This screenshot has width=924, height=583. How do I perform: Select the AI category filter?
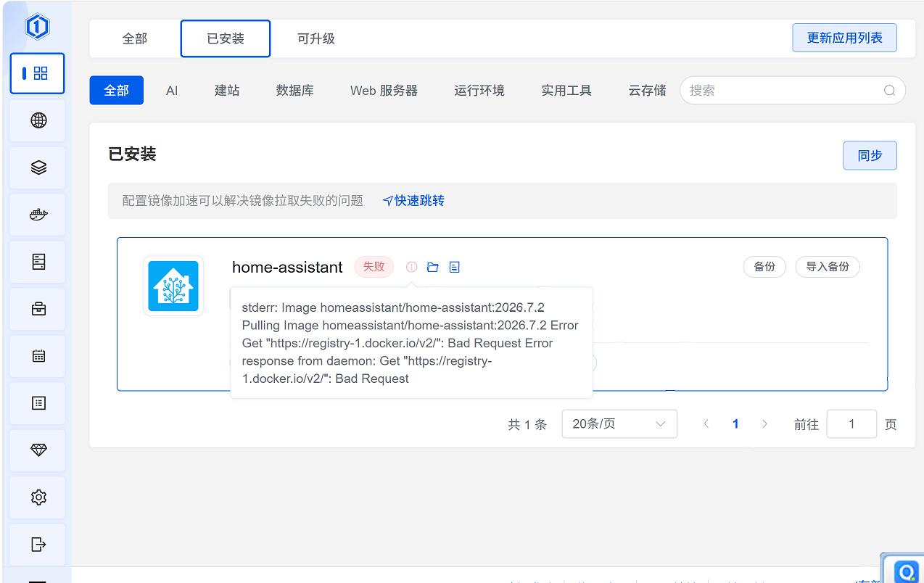pyautogui.click(x=172, y=91)
